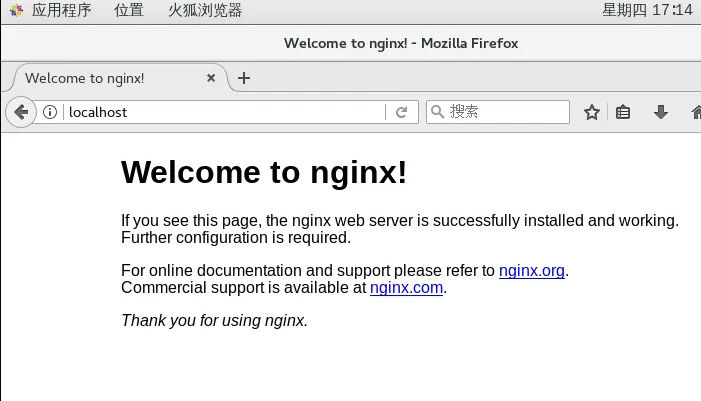Click the home icon at toolbar edge

(x=695, y=112)
